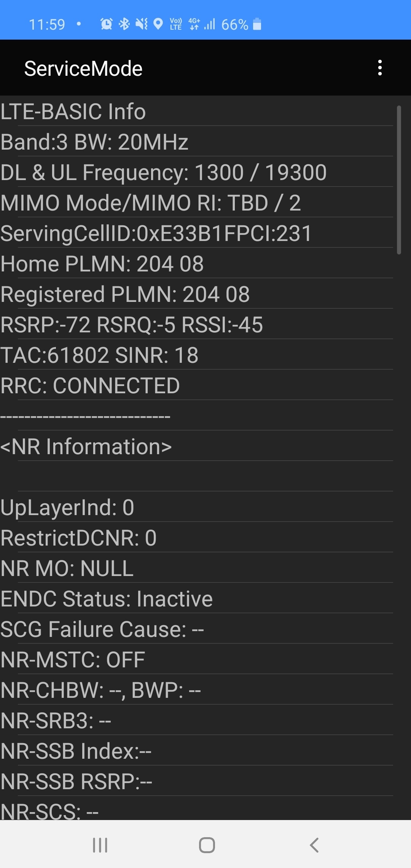Tap the alarm clock status icon
This screenshot has width=411, height=868.
click(x=106, y=24)
